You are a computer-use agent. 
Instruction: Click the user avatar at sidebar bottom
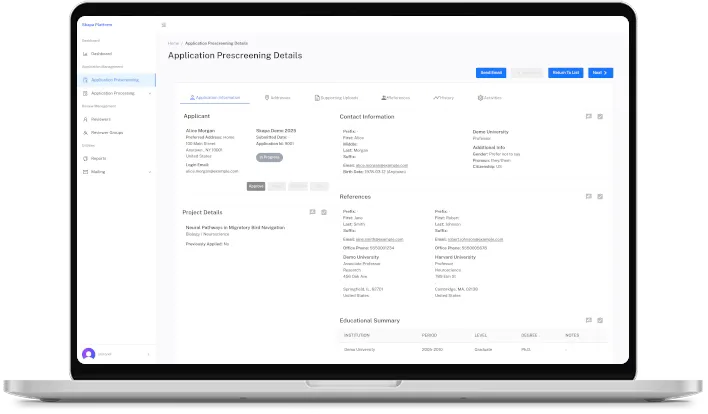pyautogui.click(x=88, y=354)
